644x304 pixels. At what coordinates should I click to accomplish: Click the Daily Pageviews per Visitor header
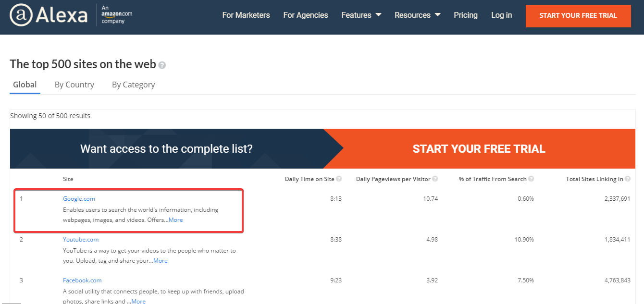click(393, 179)
